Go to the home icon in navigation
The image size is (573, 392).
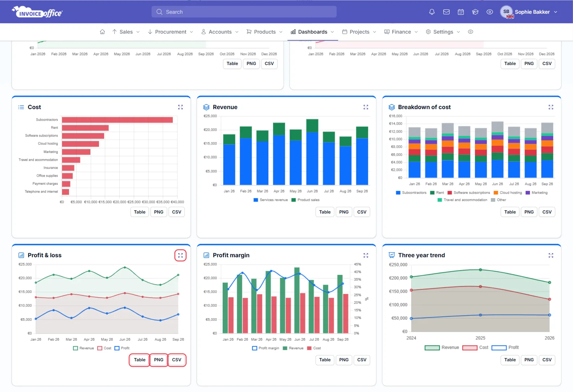click(x=102, y=32)
